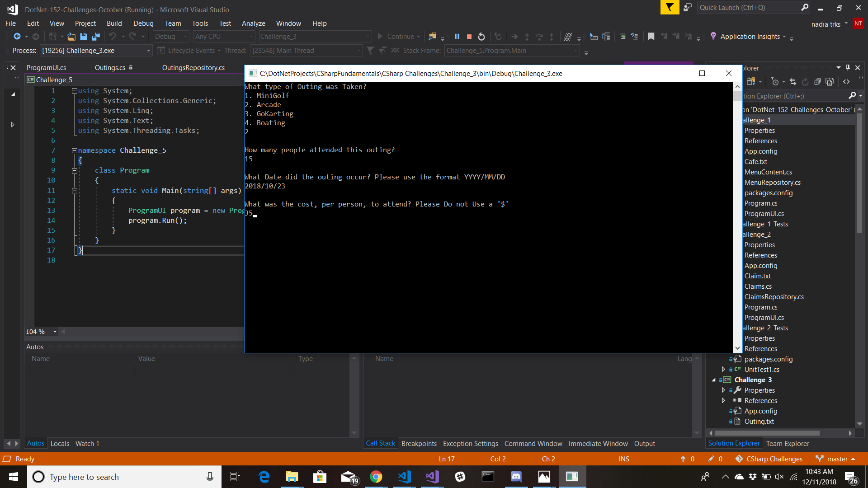
Task: Expand the References node under Challenge_3
Action: pos(723,400)
